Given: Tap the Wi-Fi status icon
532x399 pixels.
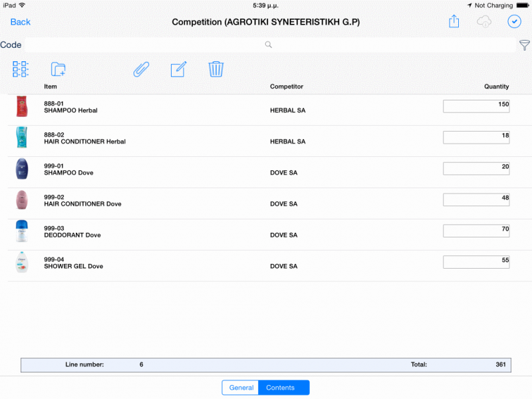Looking at the screenshot, I should pos(22,5).
